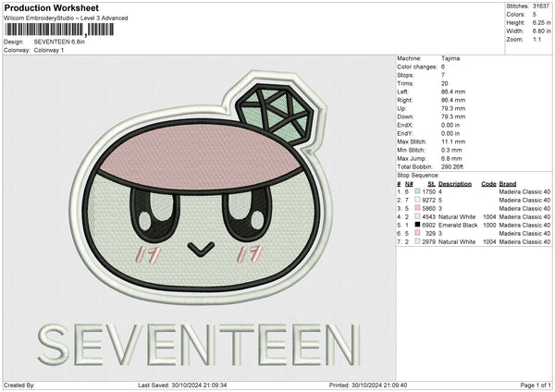Screen dimensions: 555x392
Task: Click the Down 79.3 mm value
Action: click(x=453, y=116)
